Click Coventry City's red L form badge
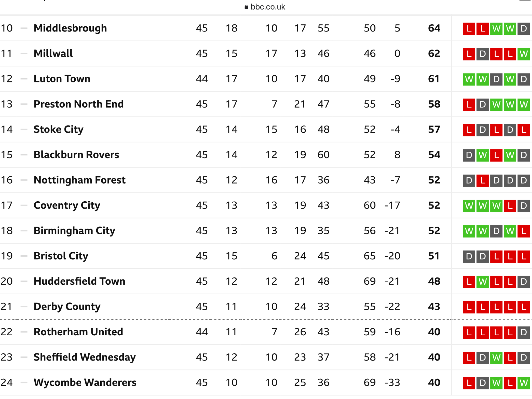The height and width of the screenshot is (399, 532). pos(510,206)
